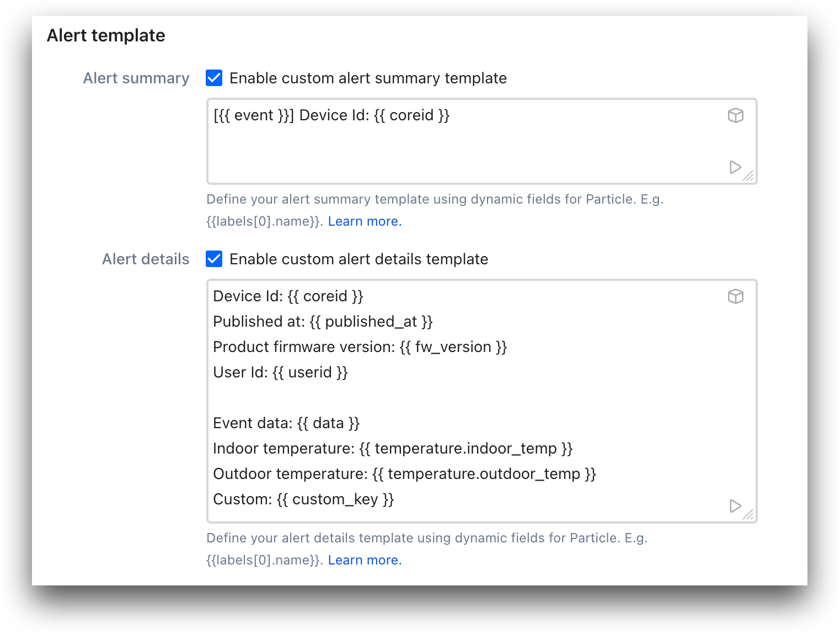
Task: Open the dynamic fields picker in alert details
Action: coord(736,296)
